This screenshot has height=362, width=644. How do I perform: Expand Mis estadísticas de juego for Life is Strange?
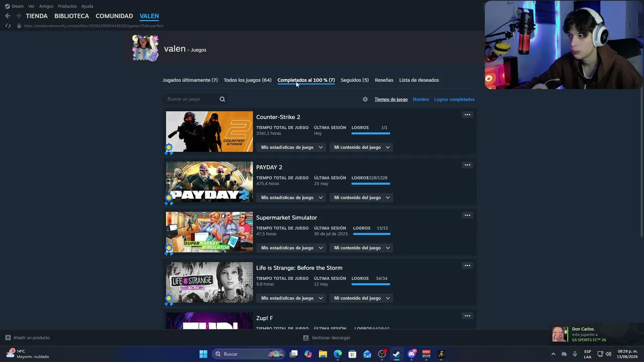[292, 298]
